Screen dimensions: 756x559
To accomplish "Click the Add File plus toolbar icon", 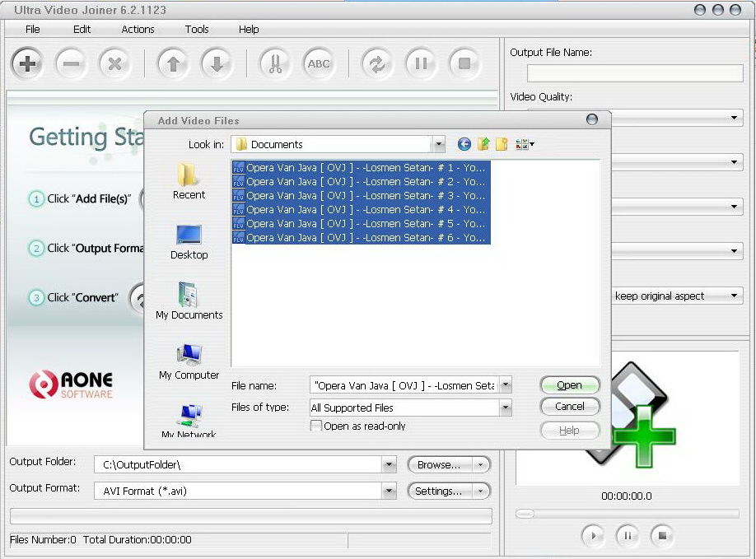I will pos(27,63).
